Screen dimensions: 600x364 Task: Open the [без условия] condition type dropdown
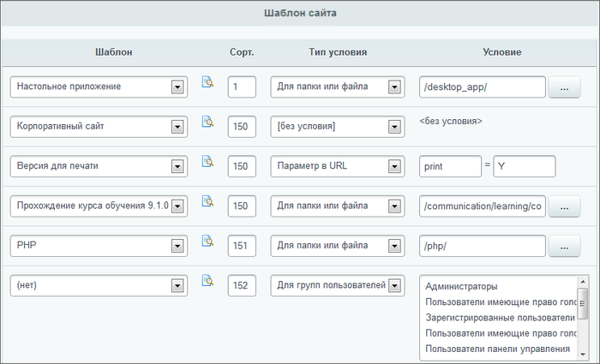click(394, 127)
